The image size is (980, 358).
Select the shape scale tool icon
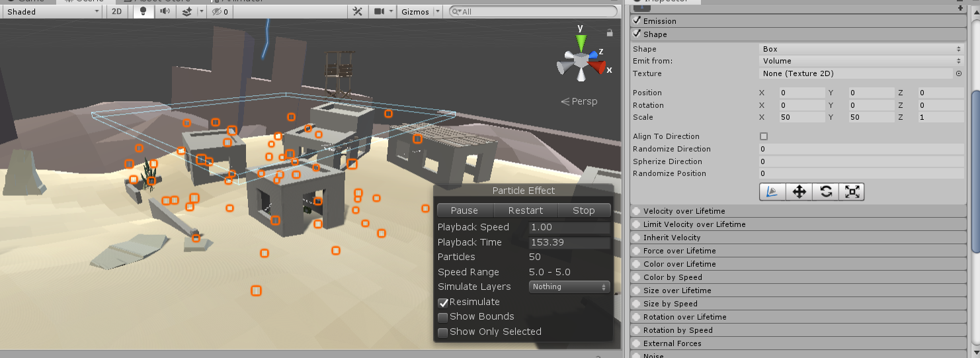pos(852,192)
